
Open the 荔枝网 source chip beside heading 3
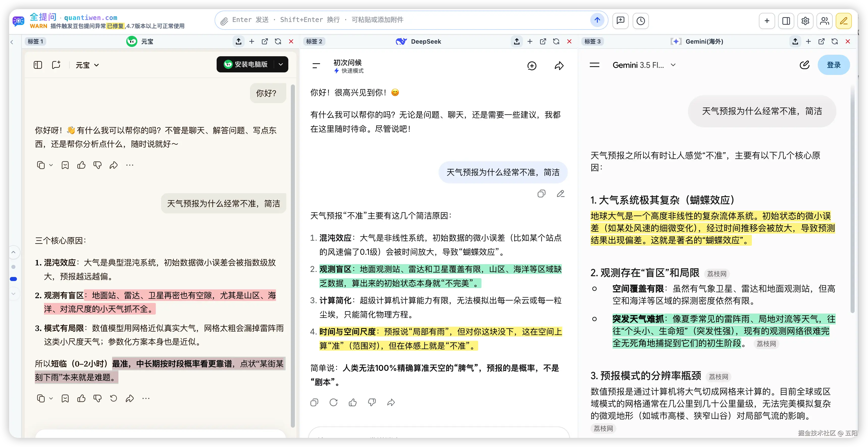point(718,377)
